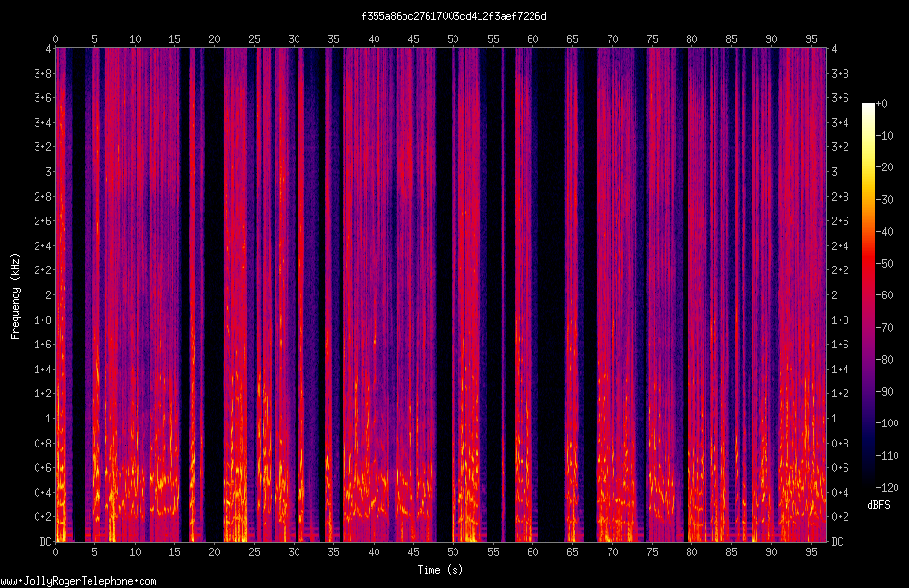Click 'DC' on the left frequency axis

coord(46,542)
